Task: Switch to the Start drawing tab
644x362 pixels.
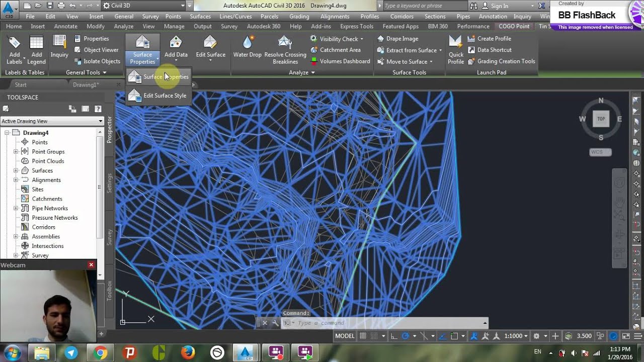Action: (x=21, y=85)
